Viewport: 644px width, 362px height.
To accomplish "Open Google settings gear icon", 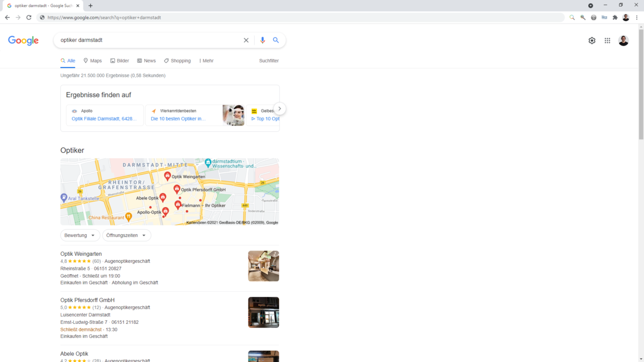I will point(592,40).
